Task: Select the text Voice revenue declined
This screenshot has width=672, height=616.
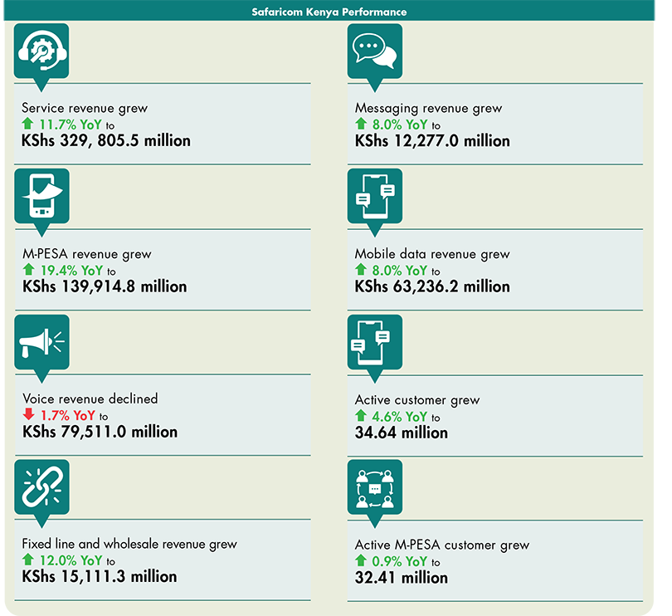Action: (90, 399)
